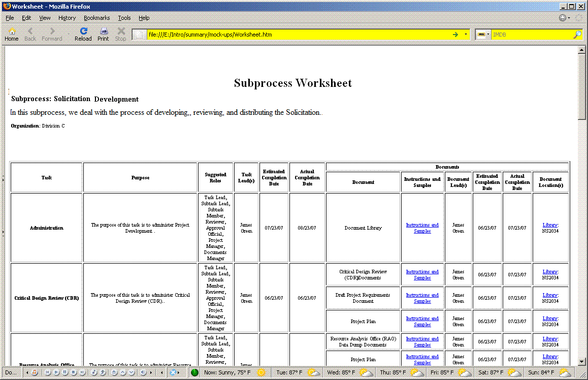The image size is (588, 380).
Task: Skip to next track in status bar player
Action: [x=82, y=372]
